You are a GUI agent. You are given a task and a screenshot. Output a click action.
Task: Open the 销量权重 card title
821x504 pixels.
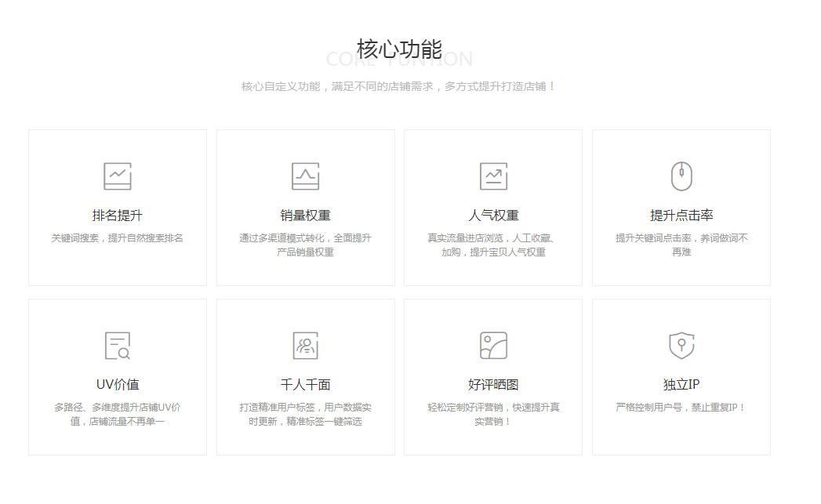pyautogui.click(x=305, y=216)
